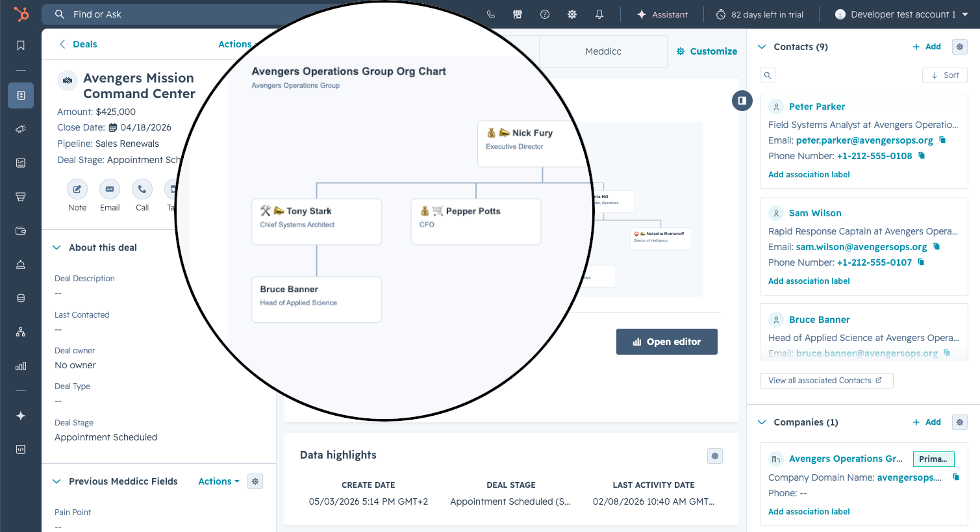The width and height of the screenshot is (980, 532).
Task: Open Avengers Operations Group company record
Action: pyautogui.click(x=846, y=459)
